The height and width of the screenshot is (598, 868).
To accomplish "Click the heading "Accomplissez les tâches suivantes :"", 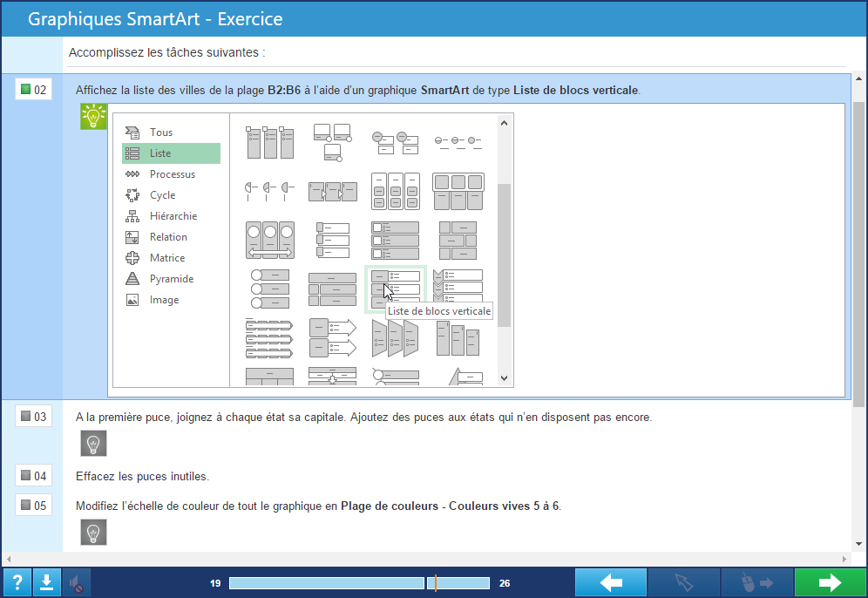I will pos(167,52).
